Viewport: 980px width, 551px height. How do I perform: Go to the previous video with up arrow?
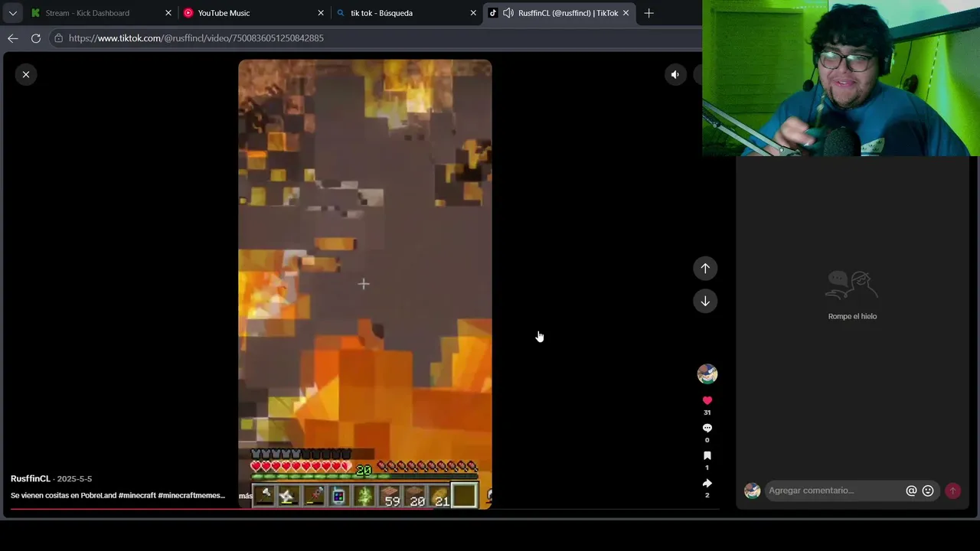[x=705, y=269]
